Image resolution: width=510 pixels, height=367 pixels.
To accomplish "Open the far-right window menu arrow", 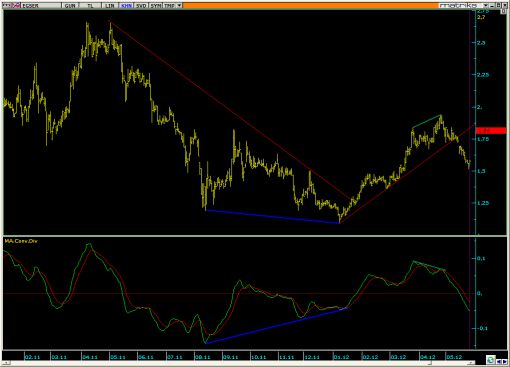I will [505, 5].
